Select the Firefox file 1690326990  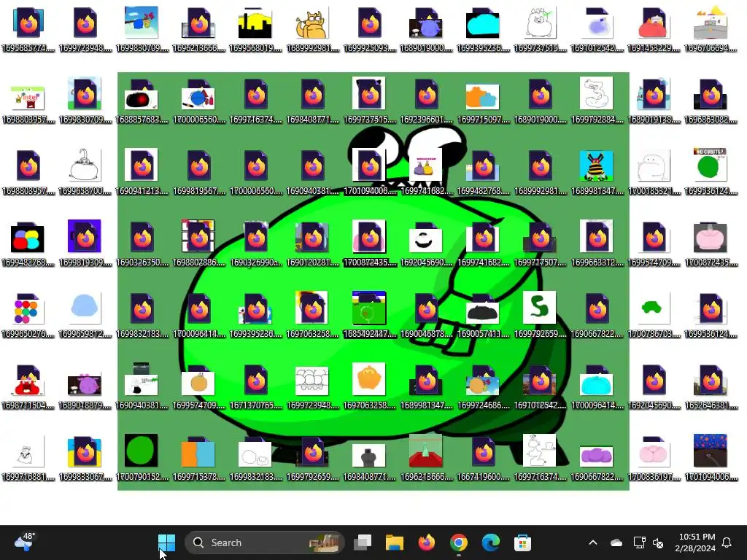[x=255, y=244]
